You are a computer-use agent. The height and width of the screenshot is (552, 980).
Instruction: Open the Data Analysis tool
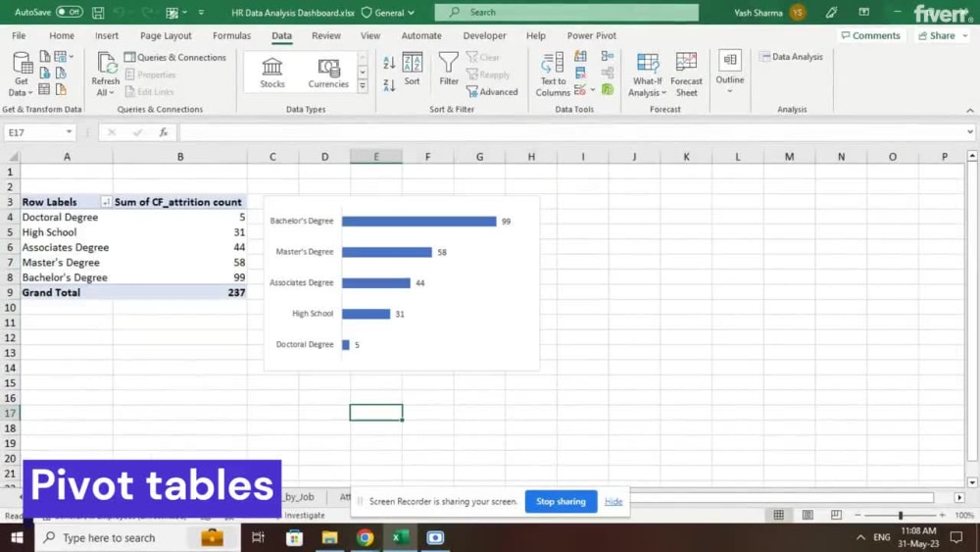pos(791,56)
